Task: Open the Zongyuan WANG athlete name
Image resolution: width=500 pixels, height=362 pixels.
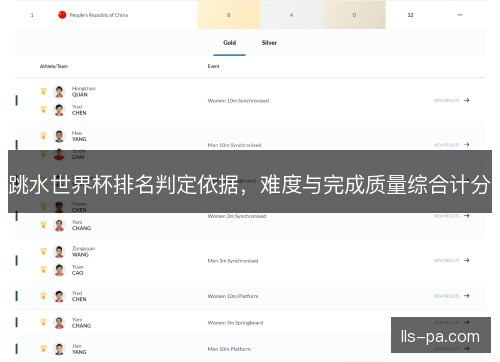Action: 83,251
